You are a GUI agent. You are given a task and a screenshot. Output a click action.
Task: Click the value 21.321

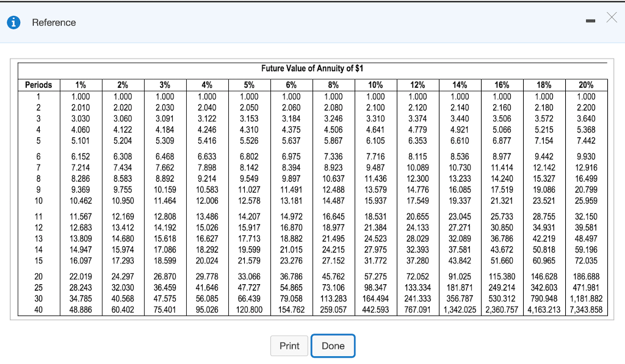(x=502, y=201)
